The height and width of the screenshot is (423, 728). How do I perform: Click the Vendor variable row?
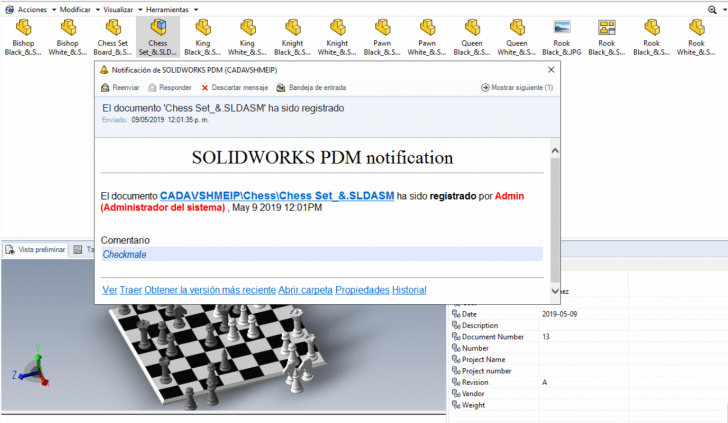pos(587,394)
